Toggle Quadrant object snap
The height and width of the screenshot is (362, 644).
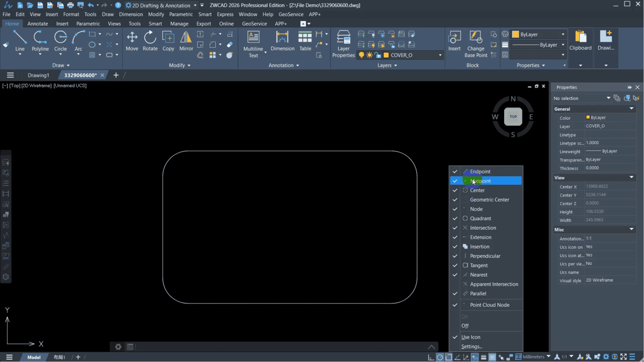click(x=486, y=218)
